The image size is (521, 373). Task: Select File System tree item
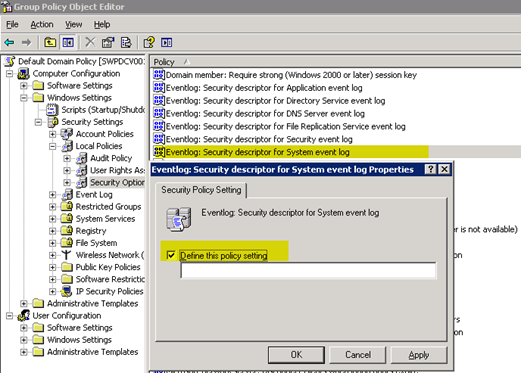[x=96, y=243]
